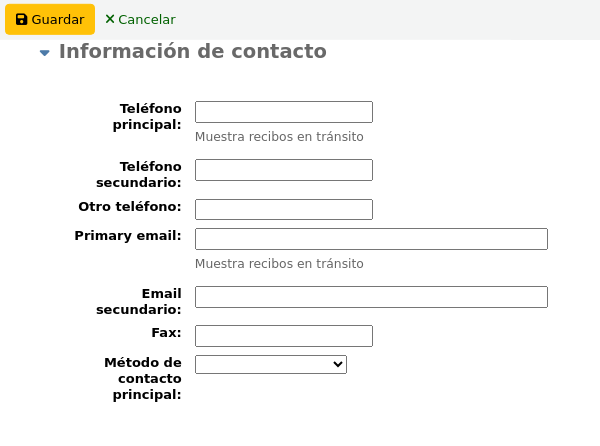This screenshot has height=446, width=600.
Task: Focus the Email secundario text box
Action: tap(371, 297)
